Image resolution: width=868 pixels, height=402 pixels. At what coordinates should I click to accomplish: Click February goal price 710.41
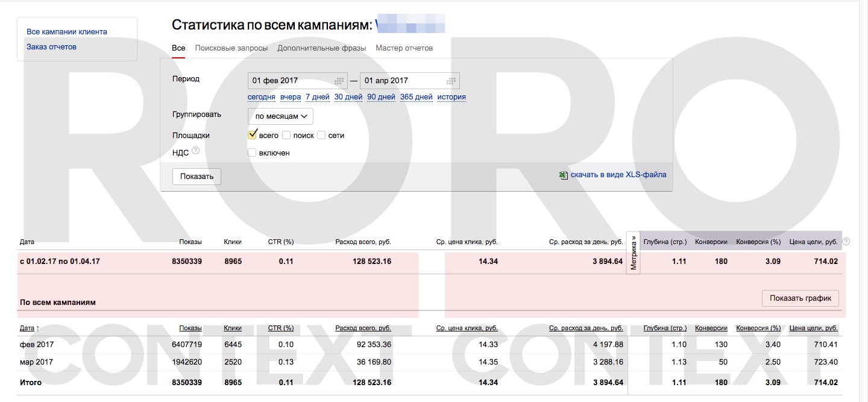pyautogui.click(x=825, y=345)
